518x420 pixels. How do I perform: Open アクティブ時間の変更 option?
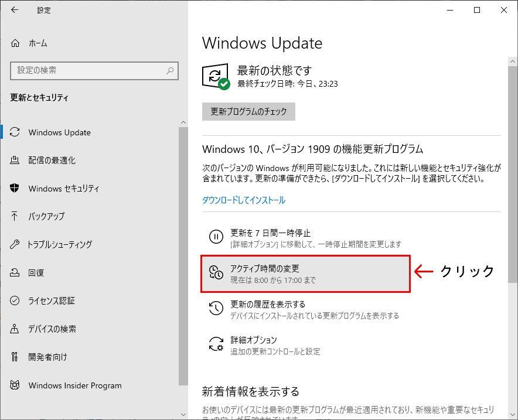pyautogui.click(x=305, y=274)
